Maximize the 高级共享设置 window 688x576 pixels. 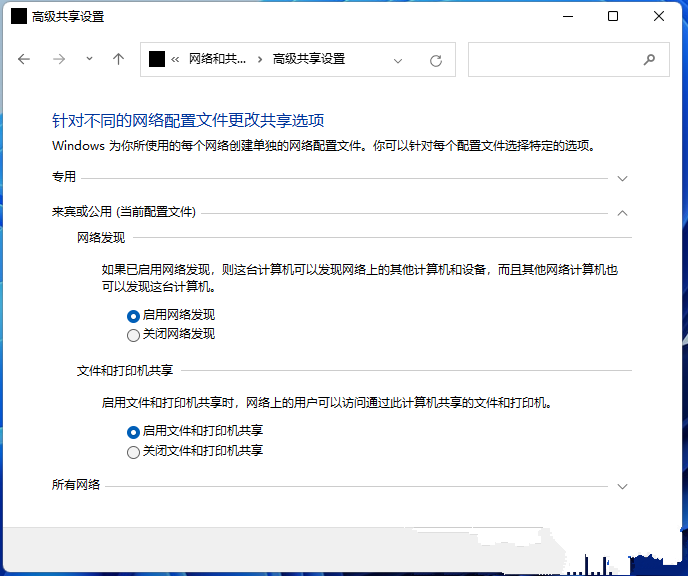pos(613,16)
